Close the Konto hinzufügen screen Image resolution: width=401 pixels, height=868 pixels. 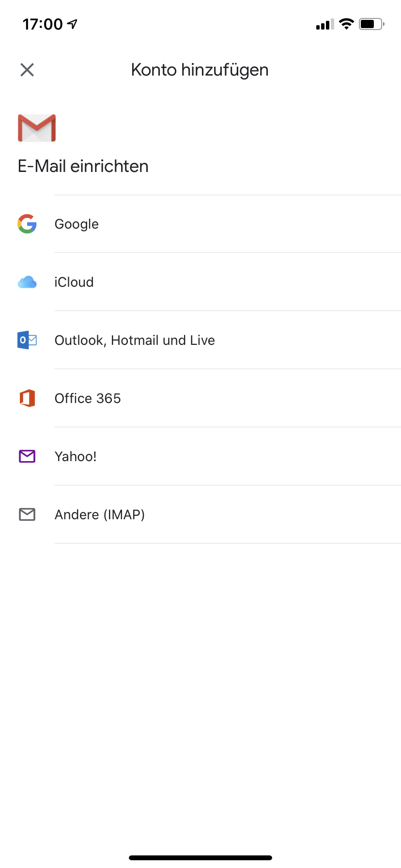[x=27, y=70]
